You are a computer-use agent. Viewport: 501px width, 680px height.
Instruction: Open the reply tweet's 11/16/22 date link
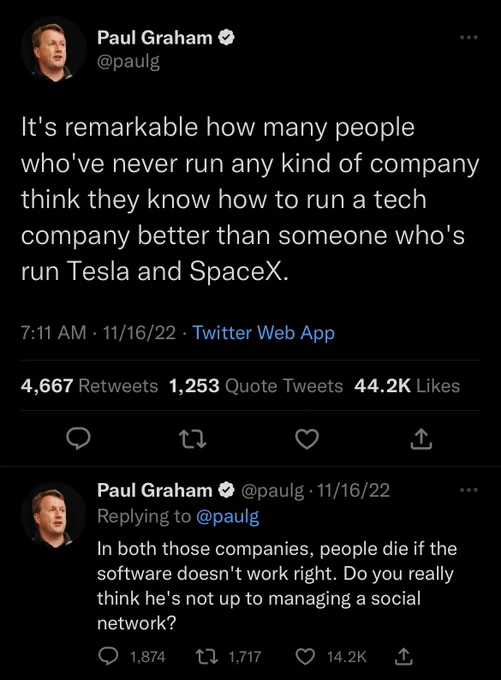354,490
